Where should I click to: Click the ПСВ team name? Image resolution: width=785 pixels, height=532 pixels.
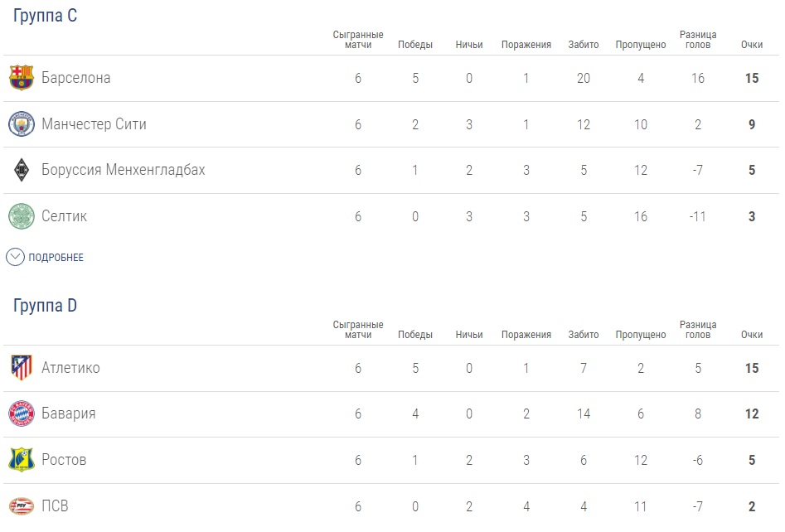click(56, 505)
